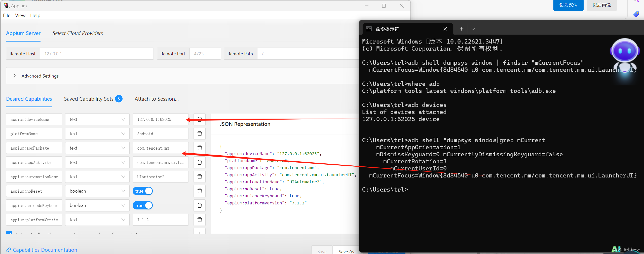Viewport: 644px width, 254px height.
Task: Open type dropdown for appium:automationName
Action: tap(97, 177)
